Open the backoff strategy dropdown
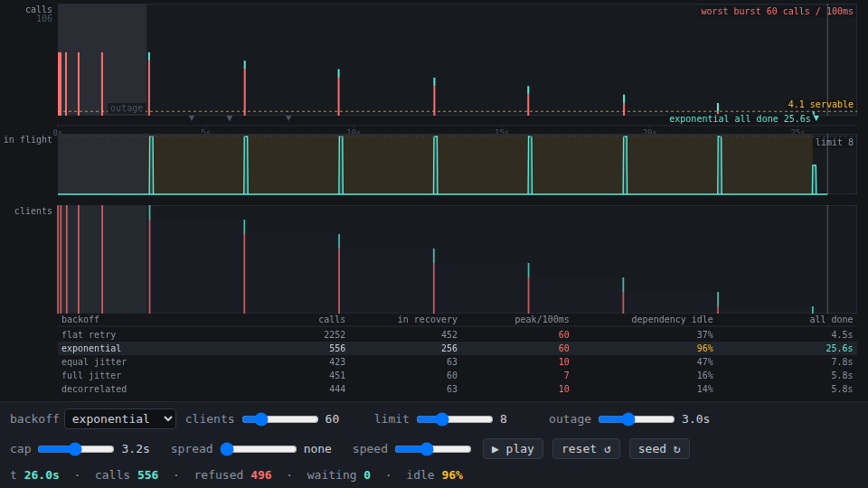The width and height of the screenshot is (868, 488). pos(120,418)
